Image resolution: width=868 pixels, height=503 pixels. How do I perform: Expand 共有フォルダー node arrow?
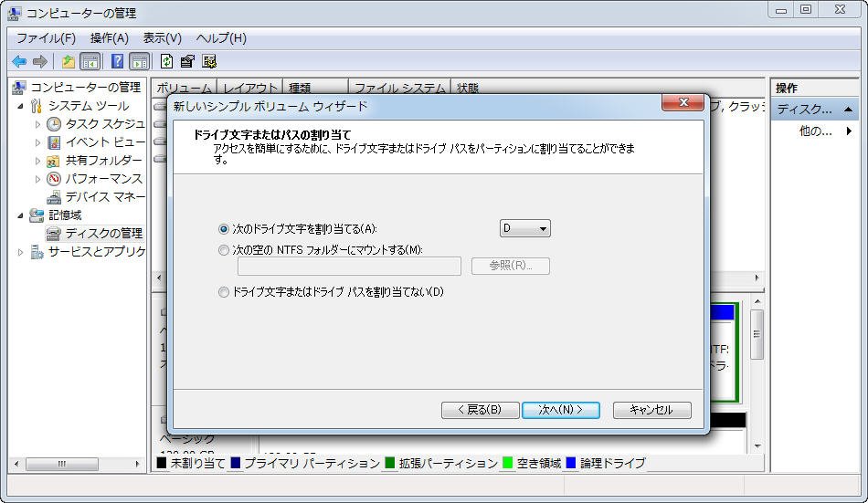37,161
